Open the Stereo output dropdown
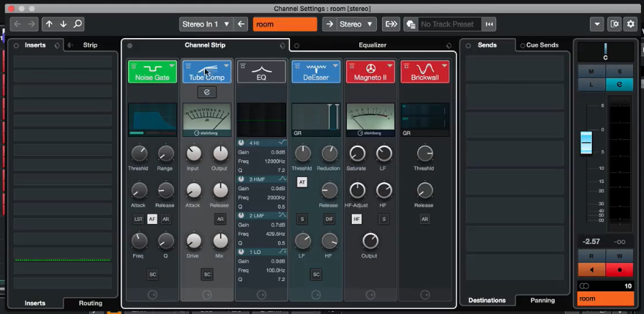This screenshot has height=314, width=644. 356,24
